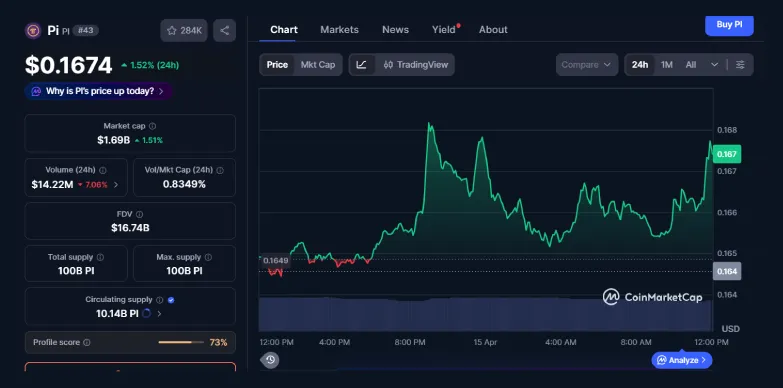Click the $0.1674 price text
This screenshot has width=783, height=388.
69,65
